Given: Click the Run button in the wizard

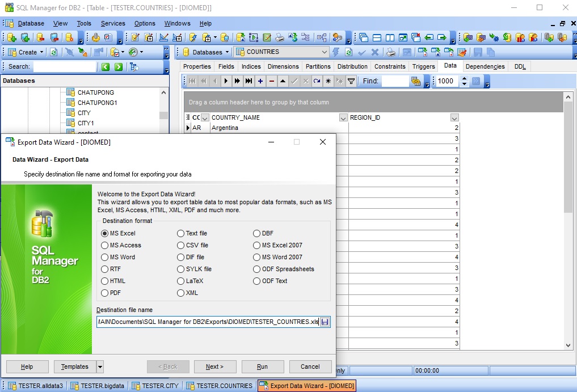Looking at the screenshot, I should coord(262,366).
